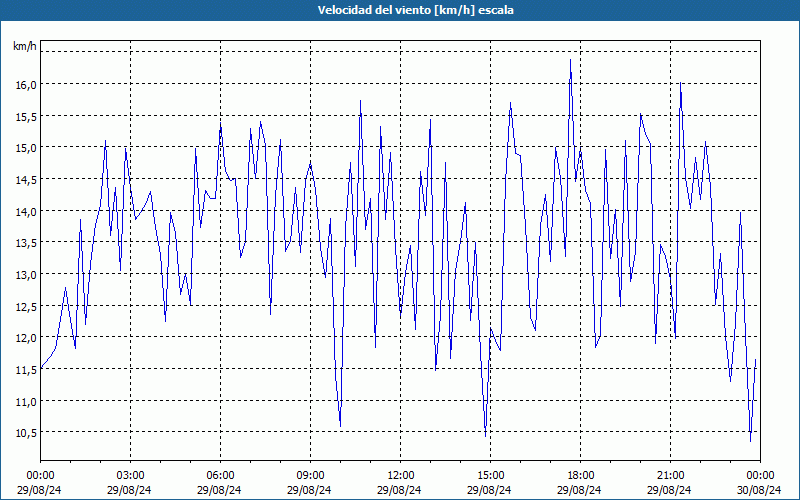Click the '30/08/24' date label

(x=759, y=490)
